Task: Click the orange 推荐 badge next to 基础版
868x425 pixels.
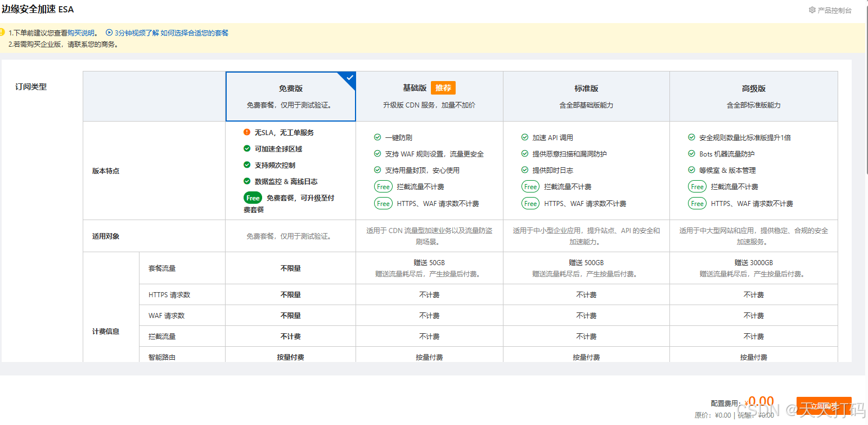Action: 443,88
